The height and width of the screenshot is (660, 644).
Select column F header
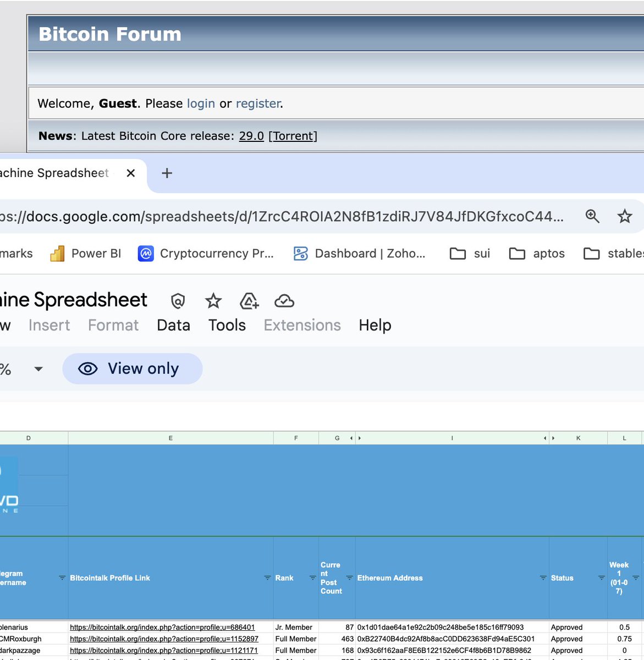[296, 438]
